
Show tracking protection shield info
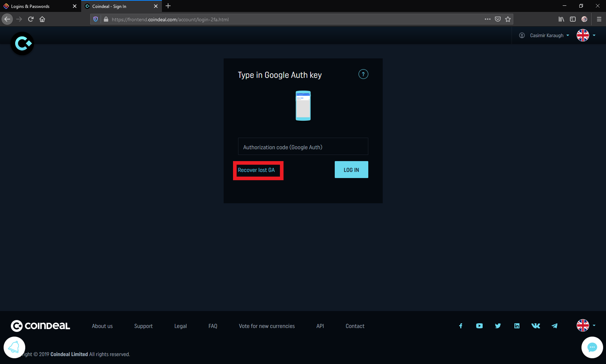click(96, 19)
